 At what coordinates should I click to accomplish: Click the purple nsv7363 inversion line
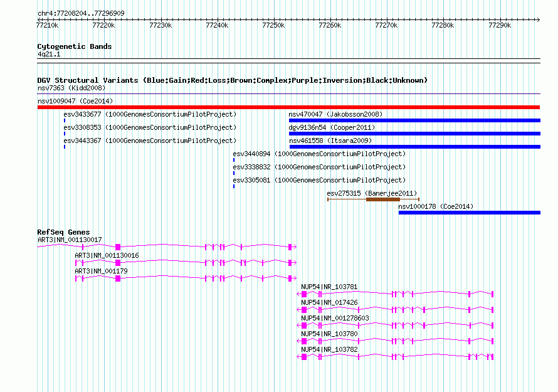click(288, 94)
